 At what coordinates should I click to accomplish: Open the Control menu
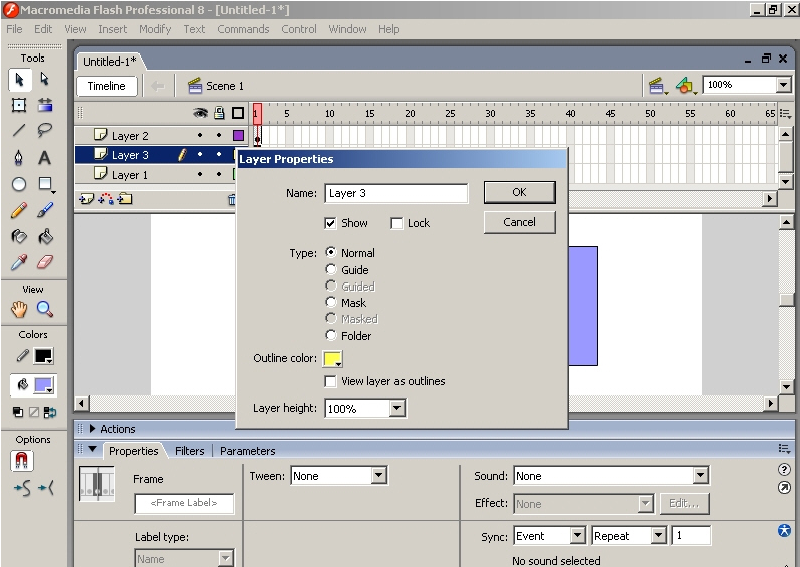[x=299, y=29]
